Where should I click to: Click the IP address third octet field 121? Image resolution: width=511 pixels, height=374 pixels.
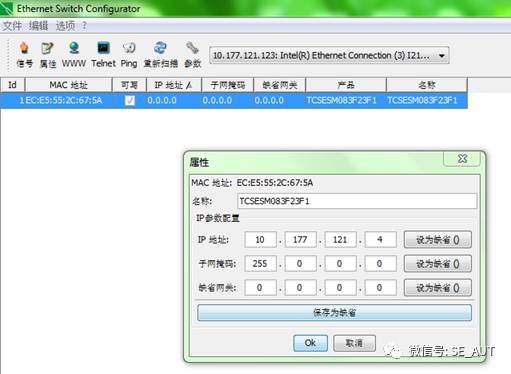point(340,240)
